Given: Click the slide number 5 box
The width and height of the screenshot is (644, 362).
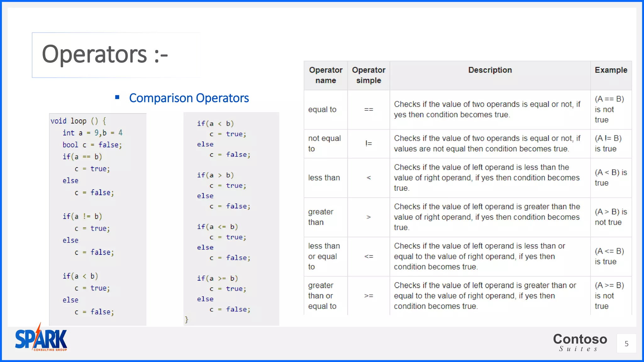Looking at the screenshot, I should point(626,343).
